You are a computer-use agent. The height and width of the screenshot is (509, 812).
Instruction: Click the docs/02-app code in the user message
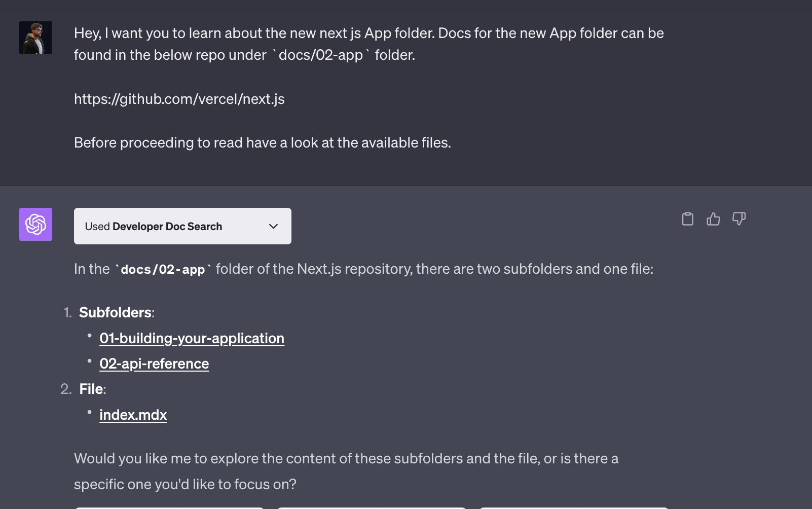tap(321, 55)
